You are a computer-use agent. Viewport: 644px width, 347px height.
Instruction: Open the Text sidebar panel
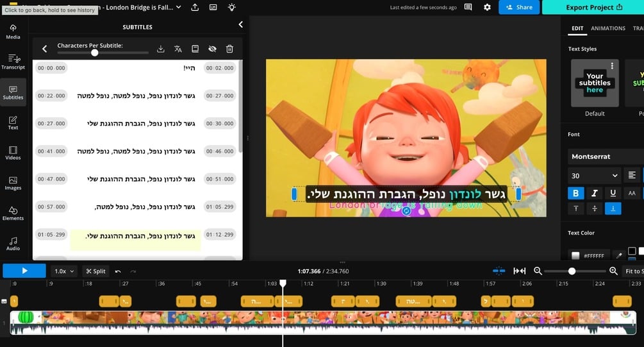tap(13, 123)
